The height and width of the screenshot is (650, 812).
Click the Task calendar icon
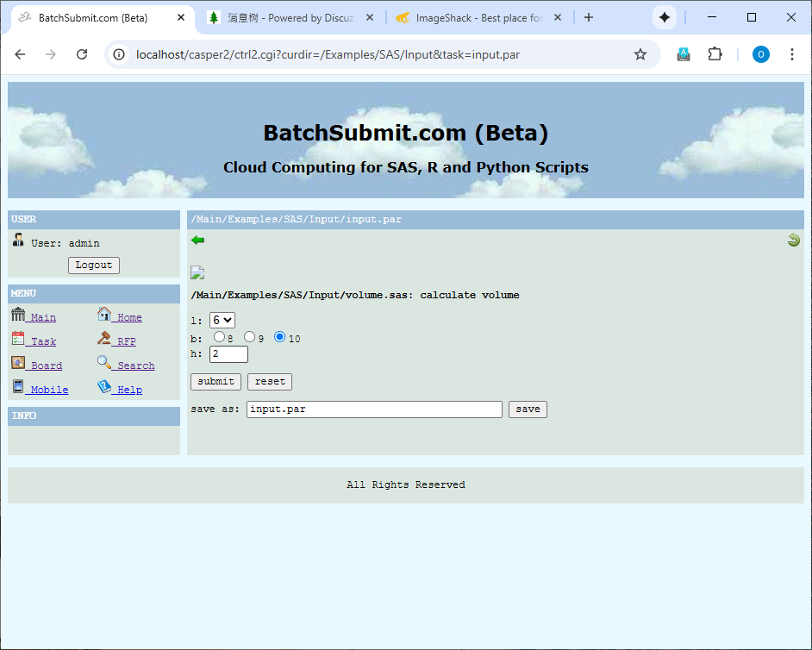click(x=18, y=340)
